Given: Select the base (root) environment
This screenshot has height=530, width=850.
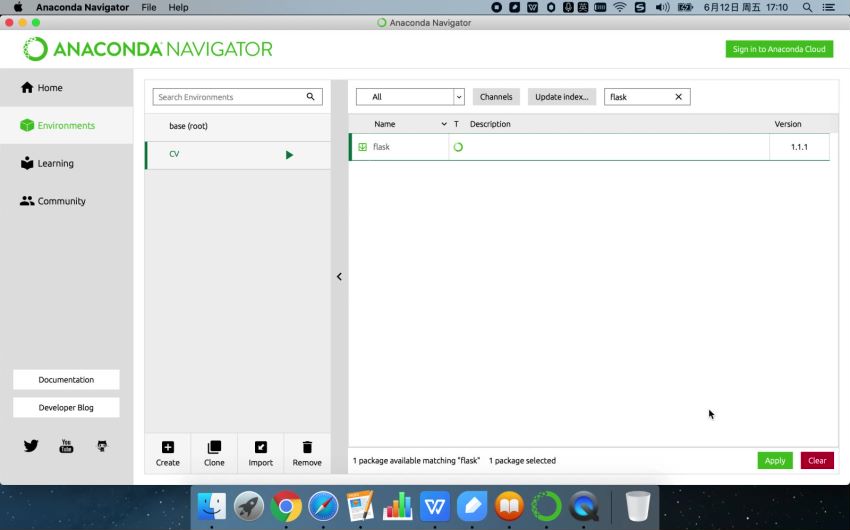Looking at the screenshot, I should (x=238, y=126).
